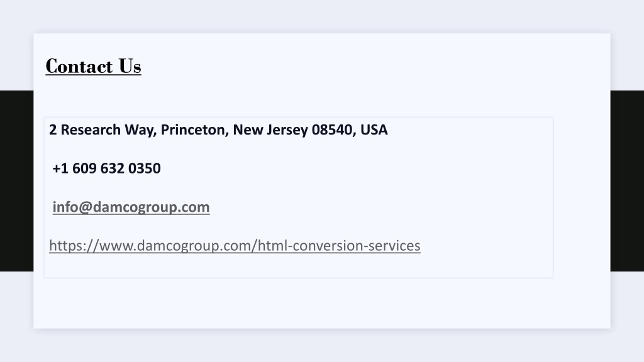
Task: Open the info@damcogroup.com email link
Action: coord(131,207)
